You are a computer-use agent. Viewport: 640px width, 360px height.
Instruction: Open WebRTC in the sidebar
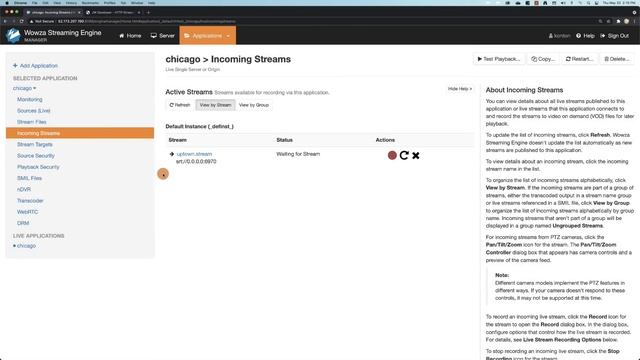pyautogui.click(x=27, y=212)
